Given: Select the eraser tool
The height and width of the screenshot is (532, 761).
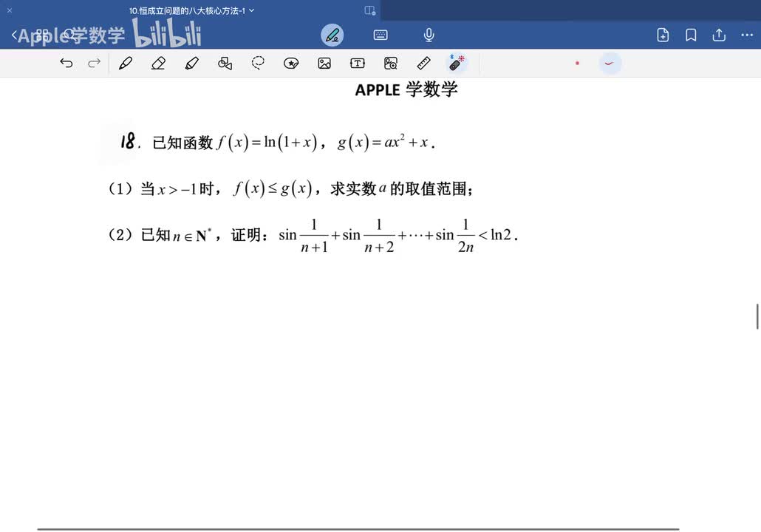Looking at the screenshot, I should (158, 63).
